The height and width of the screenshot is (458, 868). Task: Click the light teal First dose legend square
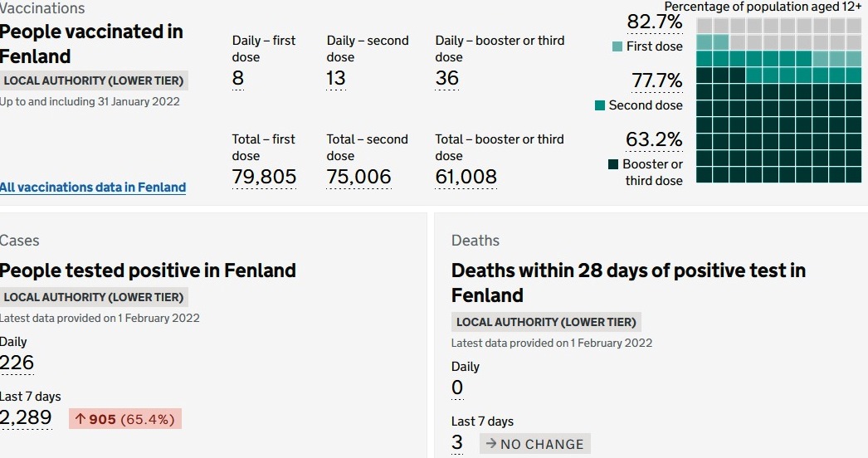pos(617,46)
